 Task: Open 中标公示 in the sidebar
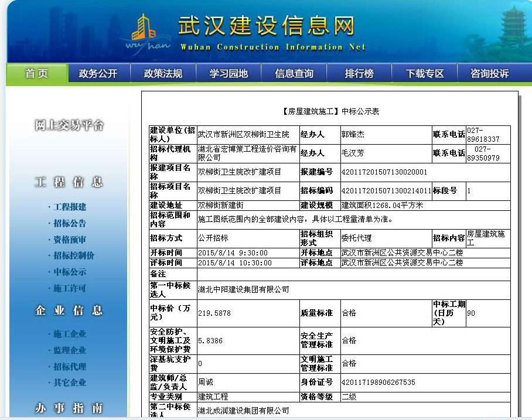point(70,272)
